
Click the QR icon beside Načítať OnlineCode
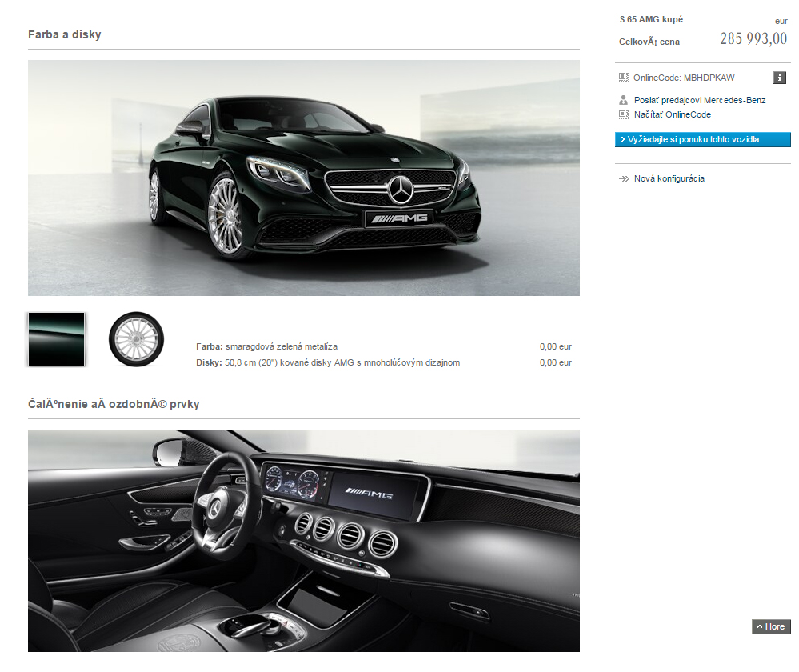tap(624, 114)
